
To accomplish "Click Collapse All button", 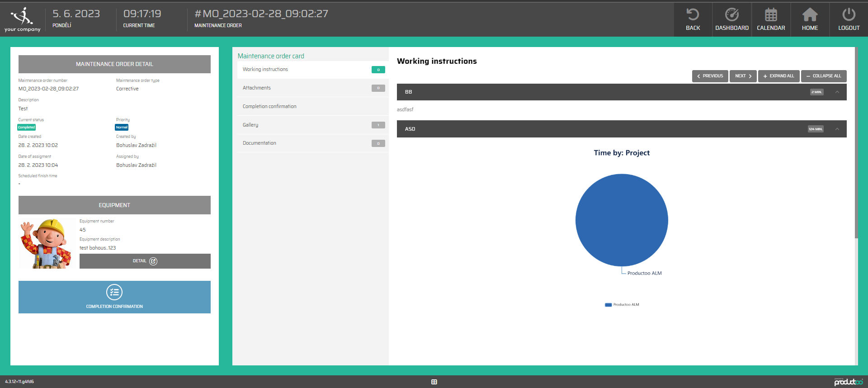I will click(823, 76).
